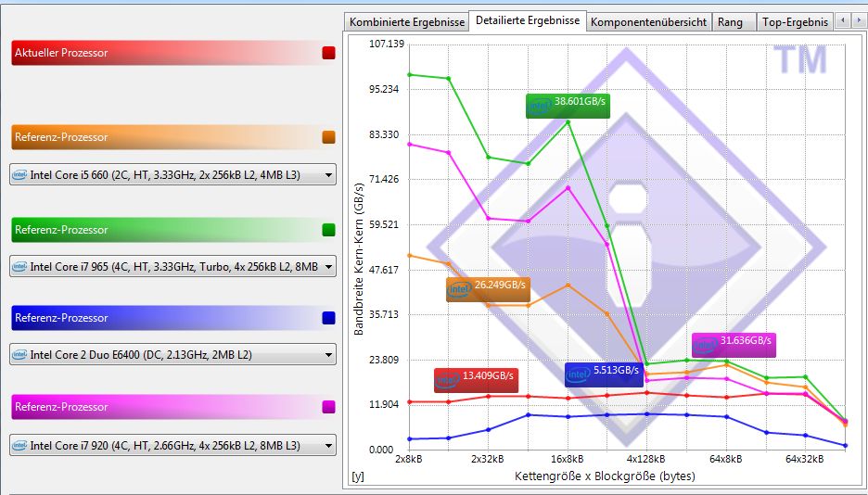Click the 4x128kB x-axis label
This screenshot has width=868, height=495.
[646, 459]
